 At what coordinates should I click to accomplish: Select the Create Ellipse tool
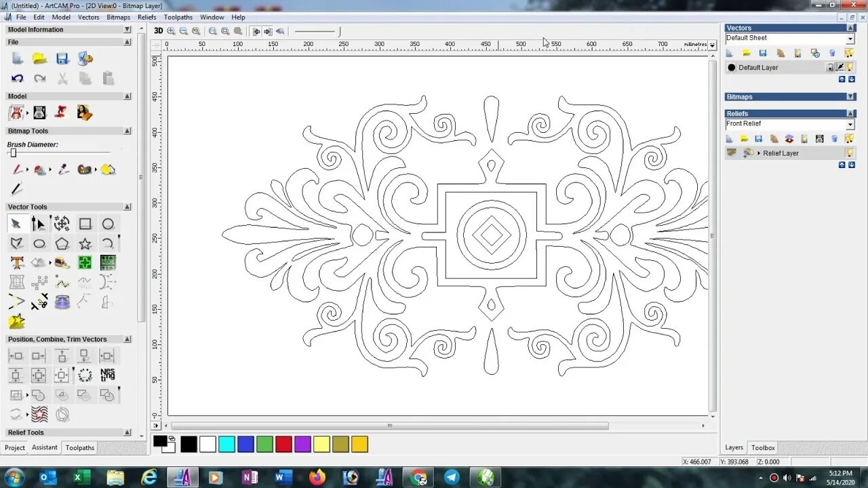39,243
